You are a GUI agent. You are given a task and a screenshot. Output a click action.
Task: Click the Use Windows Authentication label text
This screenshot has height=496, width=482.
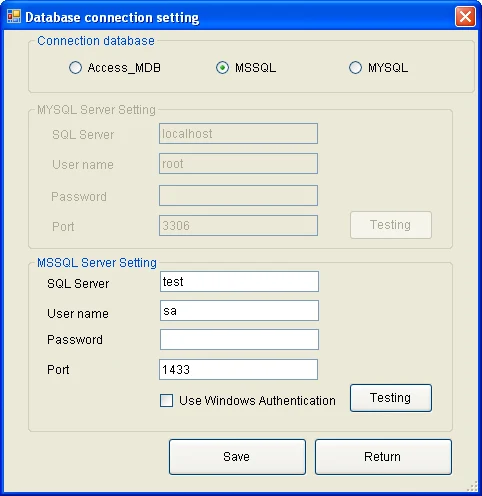tap(257, 401)
